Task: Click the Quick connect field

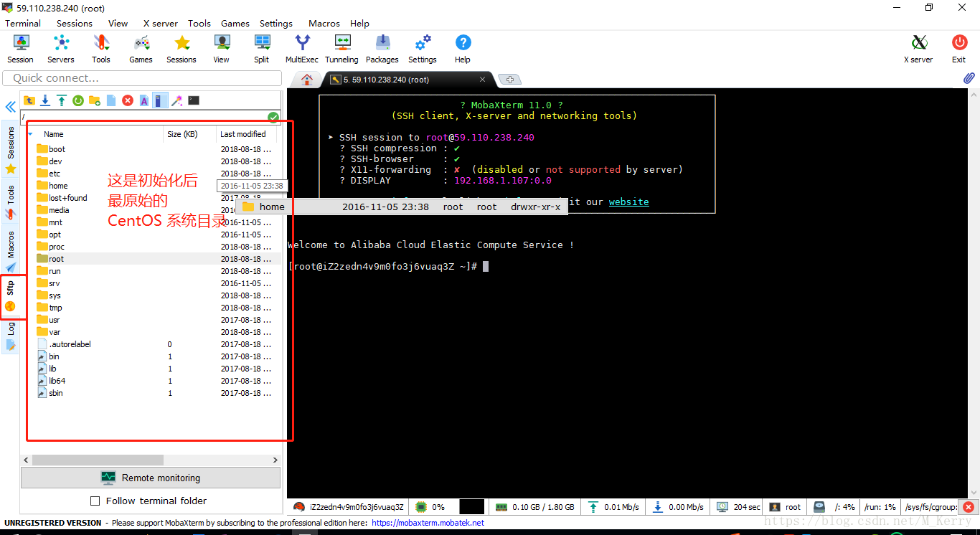Action: 142,78
